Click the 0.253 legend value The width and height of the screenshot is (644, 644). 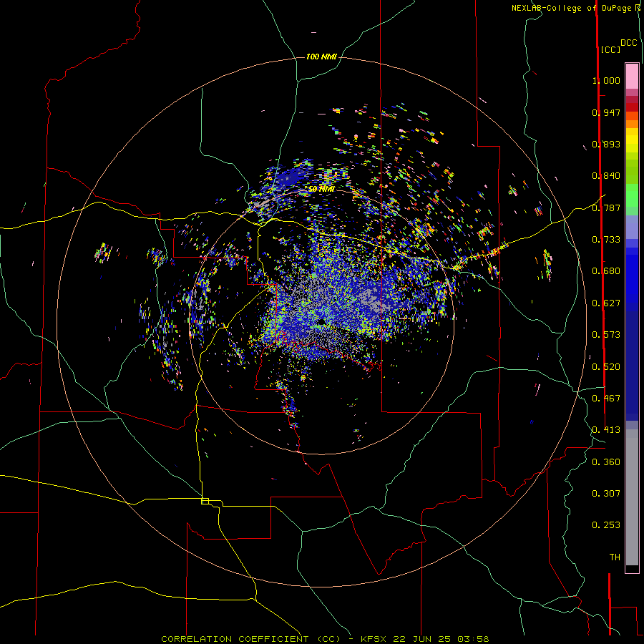[x=606, y=525]
